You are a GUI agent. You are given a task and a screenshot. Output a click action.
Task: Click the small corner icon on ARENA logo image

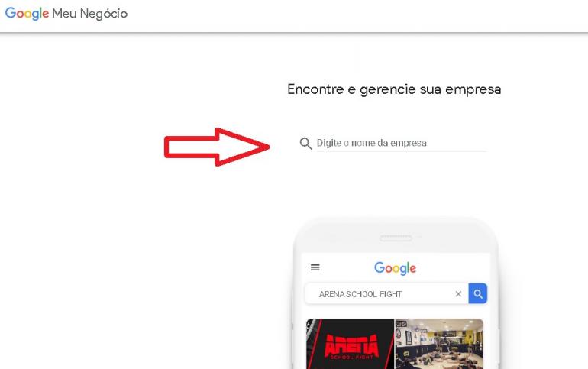pyautogui.click(x=309, y=325)
